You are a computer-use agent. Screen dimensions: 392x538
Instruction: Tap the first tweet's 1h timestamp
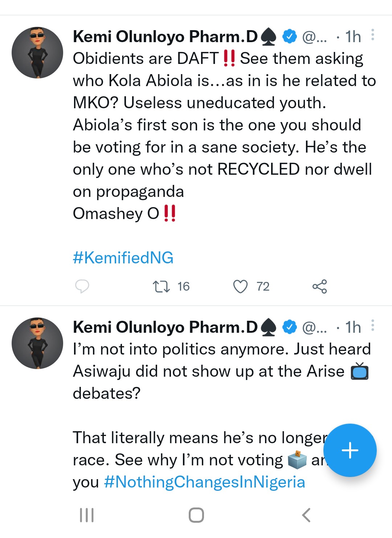(353, 37)
